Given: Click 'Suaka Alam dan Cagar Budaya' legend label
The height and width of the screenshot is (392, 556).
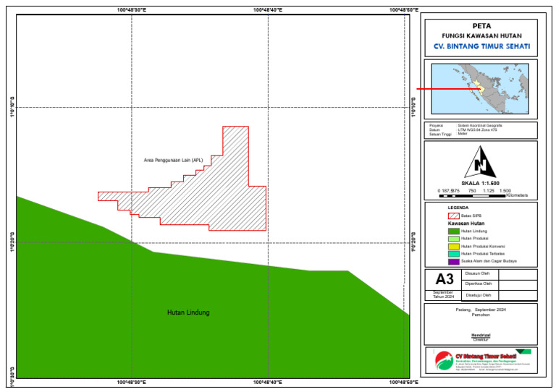Looking at the screenshot, I should point(489,261).
